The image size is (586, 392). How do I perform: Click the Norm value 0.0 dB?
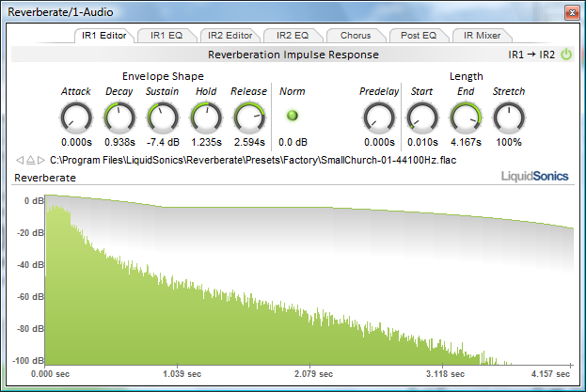pos(293,142)
